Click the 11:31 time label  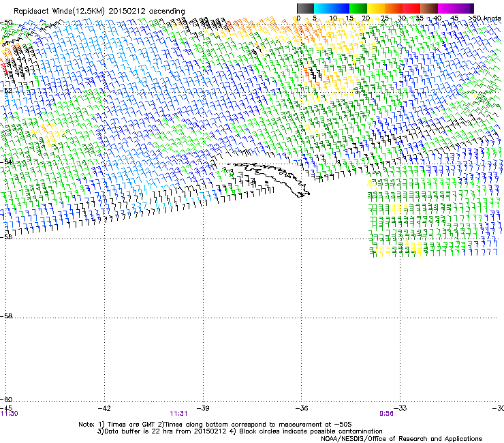point(178,414)
